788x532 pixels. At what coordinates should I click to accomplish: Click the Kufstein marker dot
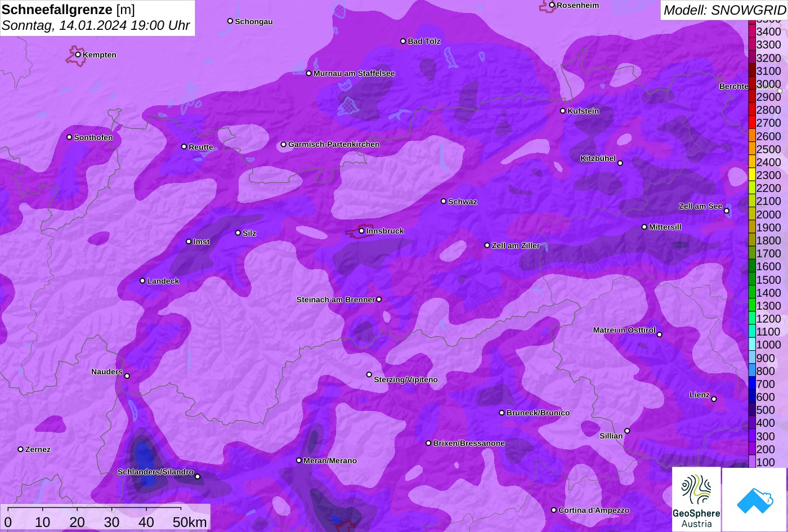[563, 111]
